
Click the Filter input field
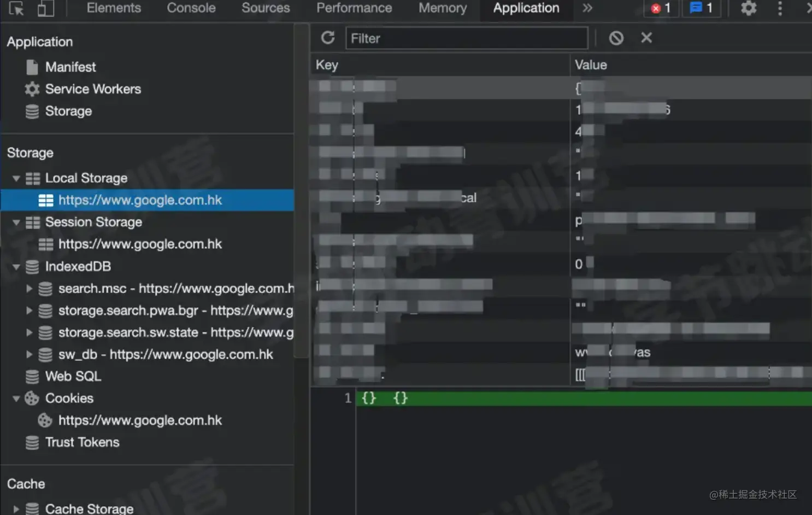pos(467,38)
